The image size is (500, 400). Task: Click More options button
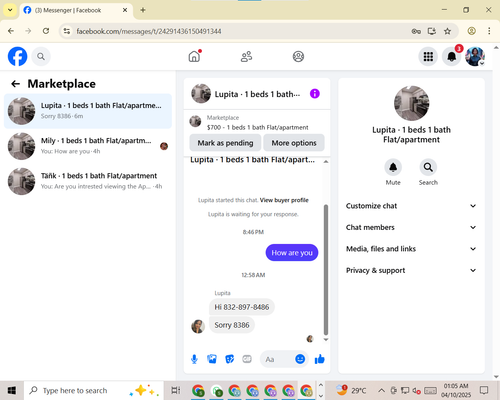(294, 143)
